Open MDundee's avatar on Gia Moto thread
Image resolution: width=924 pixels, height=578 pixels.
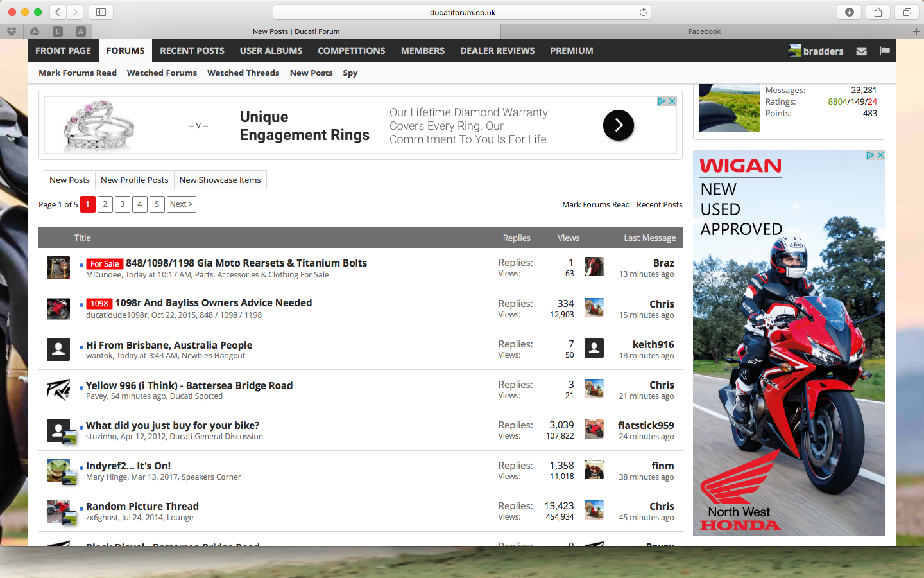pos(58,268)
